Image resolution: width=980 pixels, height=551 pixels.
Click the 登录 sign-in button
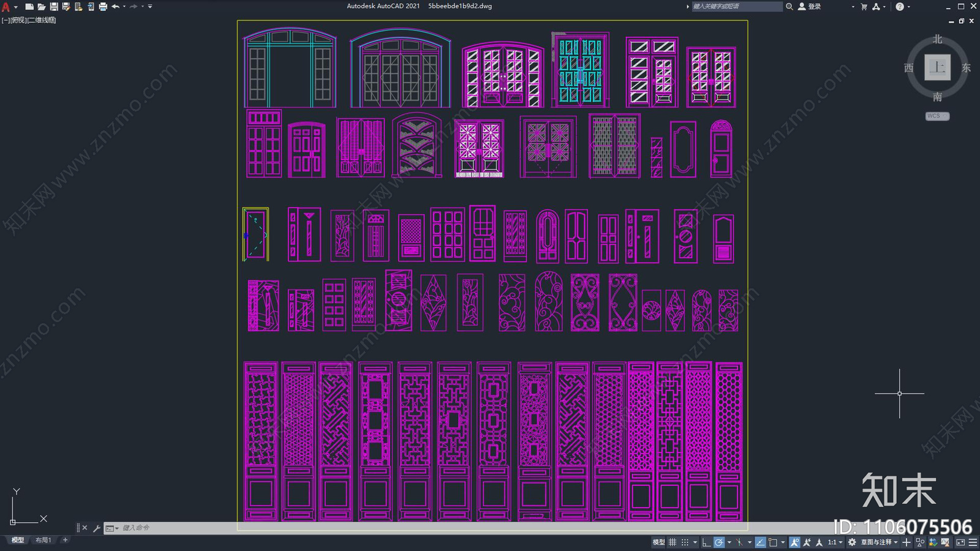click(x=809, y=7)
